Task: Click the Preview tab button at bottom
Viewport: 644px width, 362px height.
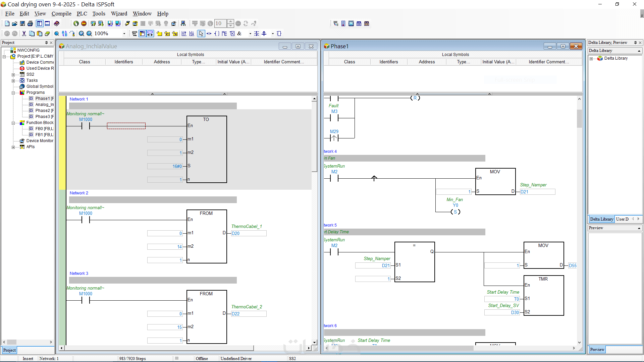Action: click(597, 350)
